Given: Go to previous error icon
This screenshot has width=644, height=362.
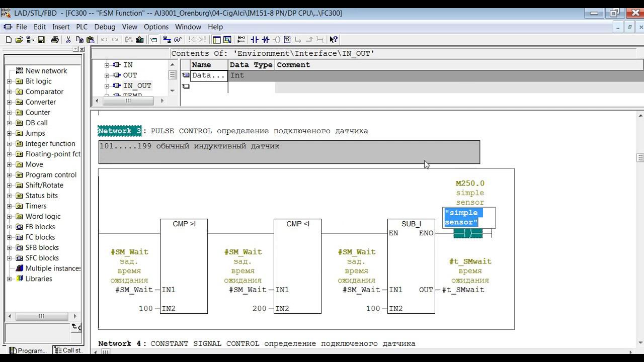Looking at the screenshot, I should 191,40.
